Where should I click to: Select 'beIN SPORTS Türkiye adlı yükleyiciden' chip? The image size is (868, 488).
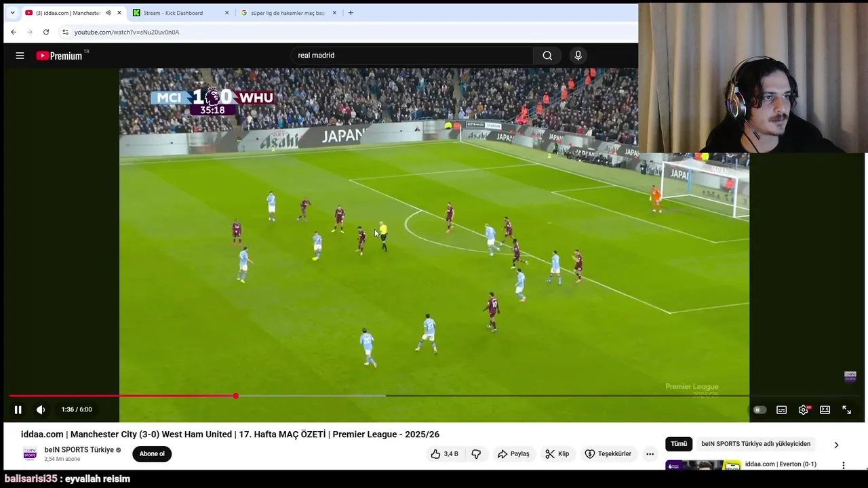coord(755,444)
